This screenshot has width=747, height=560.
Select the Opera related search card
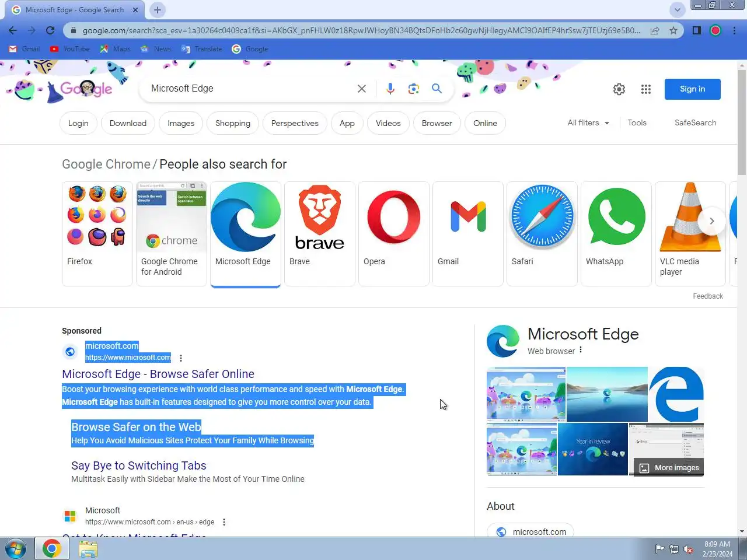[x=394, y=233]
